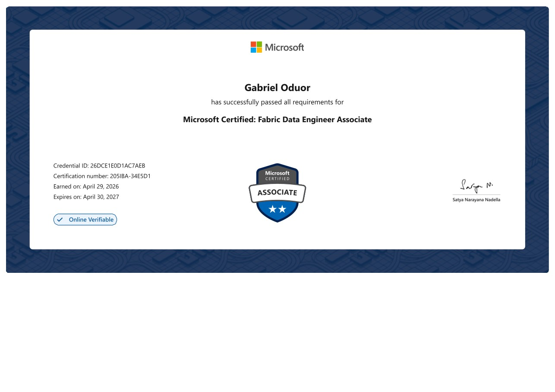Click 'has successfully passed all requirements for'
555x392 pixels.
[x=277, y=102]
